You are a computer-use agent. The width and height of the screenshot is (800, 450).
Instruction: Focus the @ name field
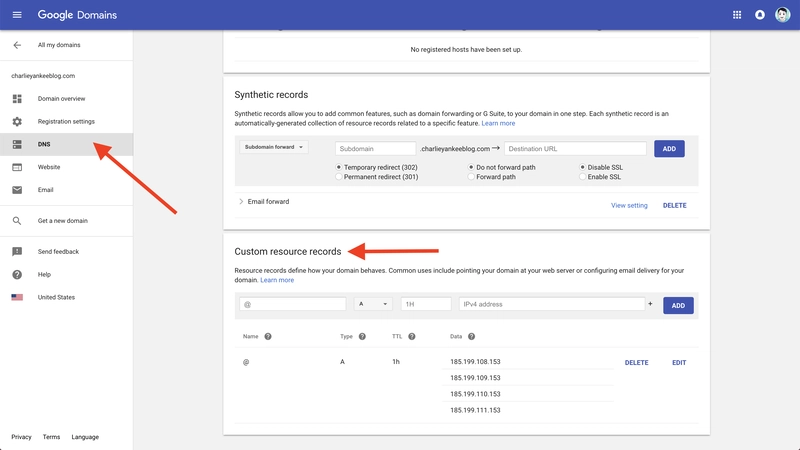click(x=293, y=304)
